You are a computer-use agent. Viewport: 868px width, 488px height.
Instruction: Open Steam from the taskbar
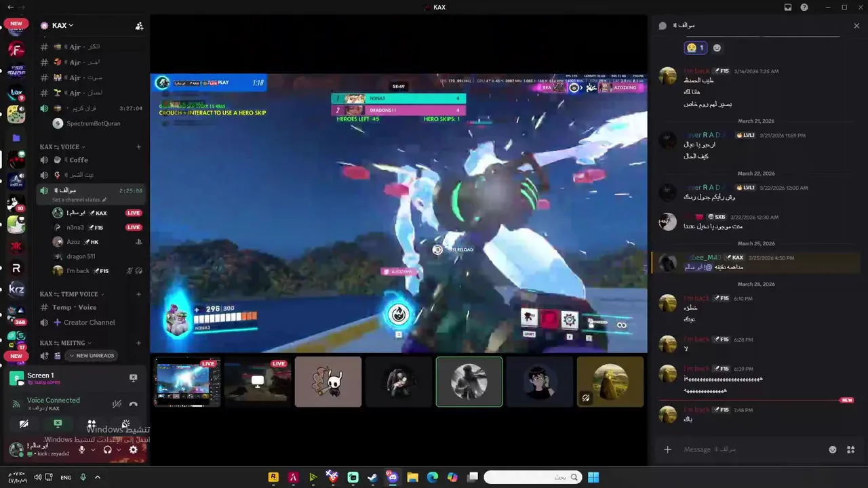pos(372,477)
